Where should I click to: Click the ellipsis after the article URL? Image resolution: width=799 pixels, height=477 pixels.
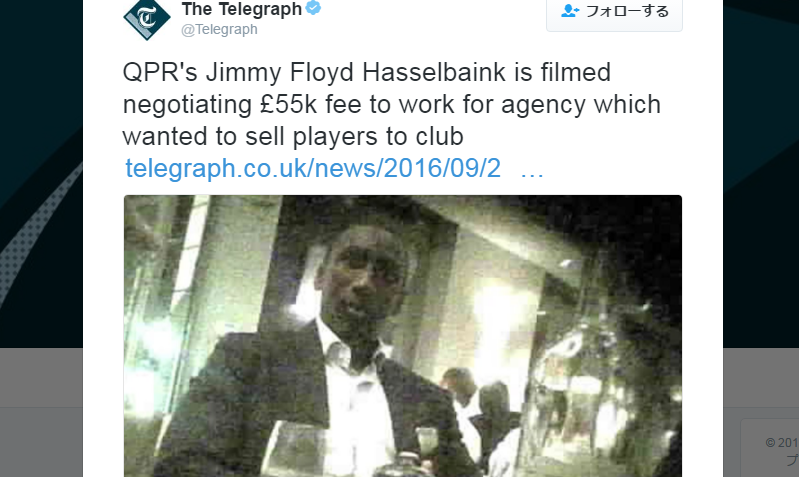pyautogui.click(x=532, y=174)
